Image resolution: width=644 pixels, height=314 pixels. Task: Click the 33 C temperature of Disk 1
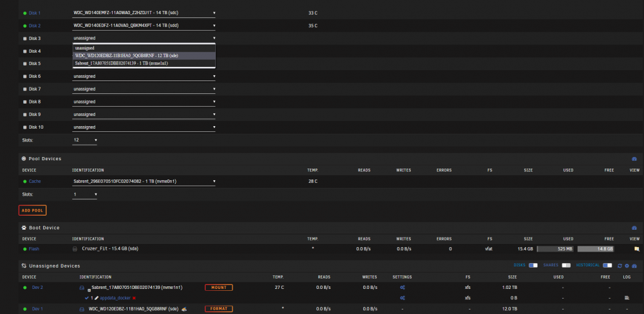pos(313,13)
